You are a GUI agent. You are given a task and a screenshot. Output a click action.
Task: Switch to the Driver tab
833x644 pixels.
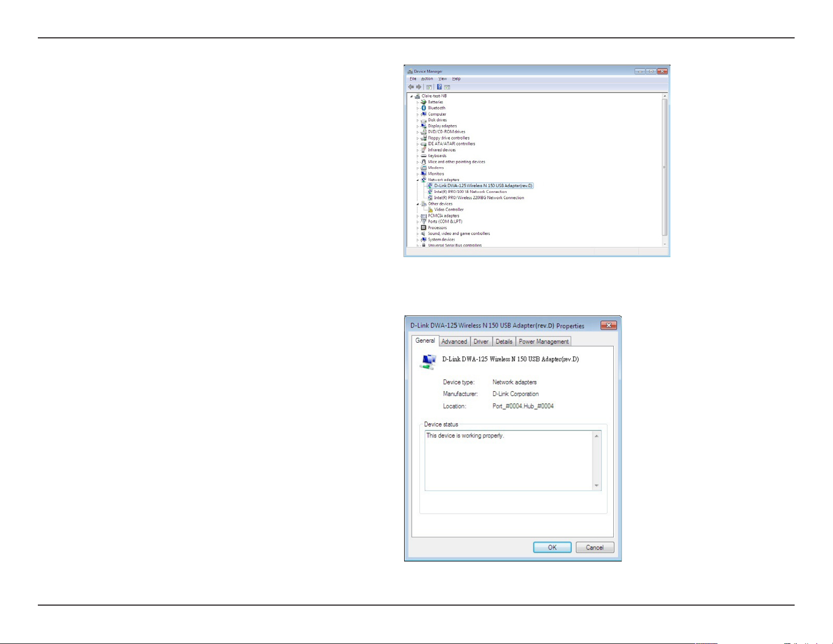click(x=481, y=341)
